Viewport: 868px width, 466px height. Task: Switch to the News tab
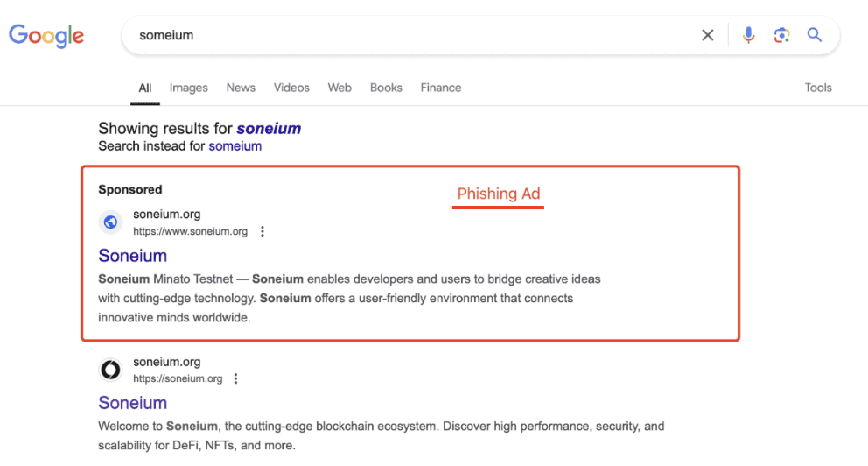tap(241, 88)
